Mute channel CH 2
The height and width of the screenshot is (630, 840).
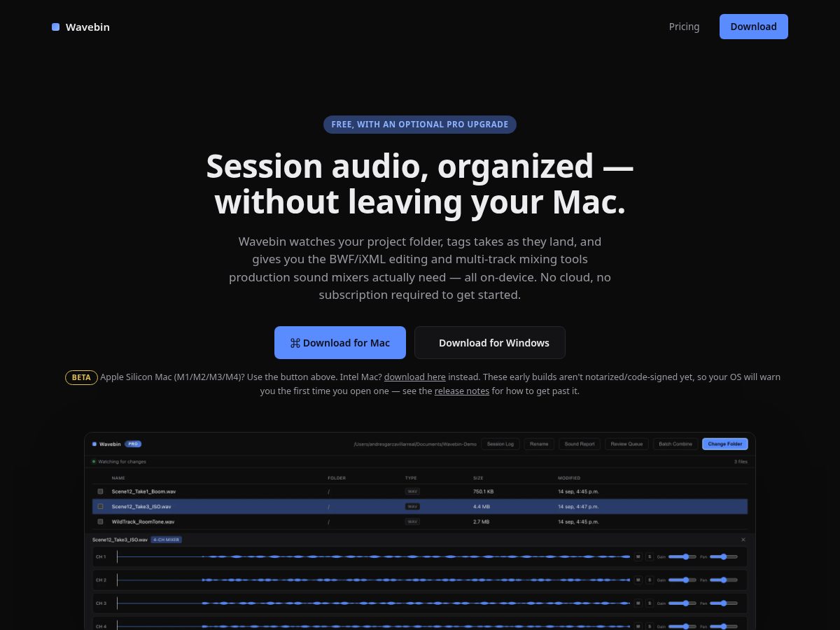[x=638, y=580]
